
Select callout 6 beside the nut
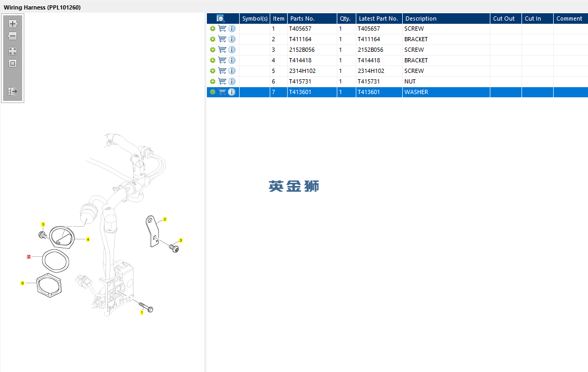point(23,283)
